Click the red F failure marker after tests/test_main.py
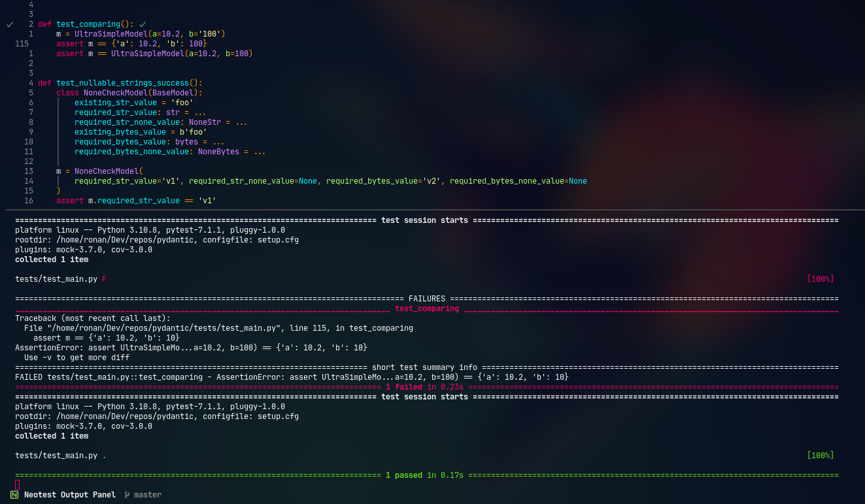Image resolution: width=865 pixels, height=504 pixels. [x=103, y=278]
